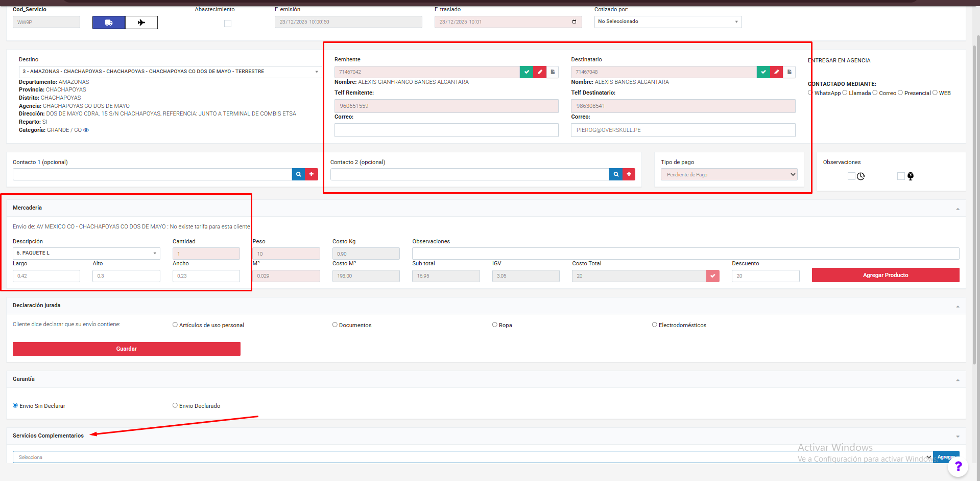Select the airplane air transport icon
Viewport: 980px width, 481px height.
click(x=141, y=22)
